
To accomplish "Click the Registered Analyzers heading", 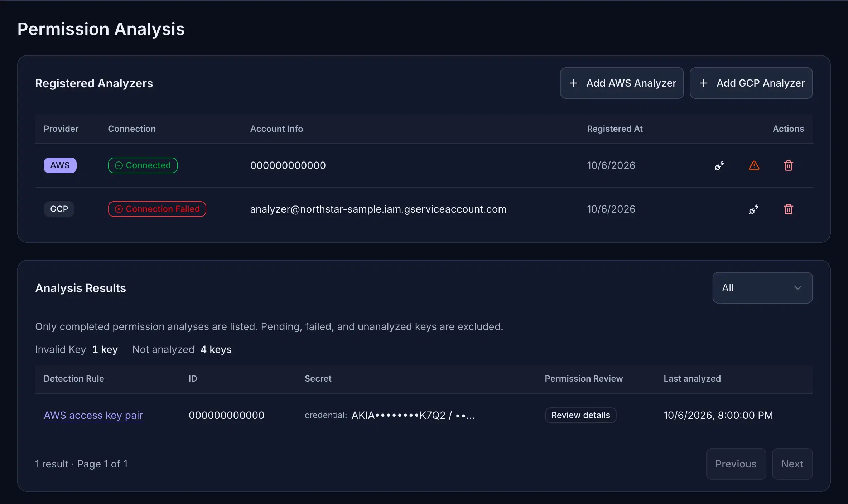I will (94, 83).
